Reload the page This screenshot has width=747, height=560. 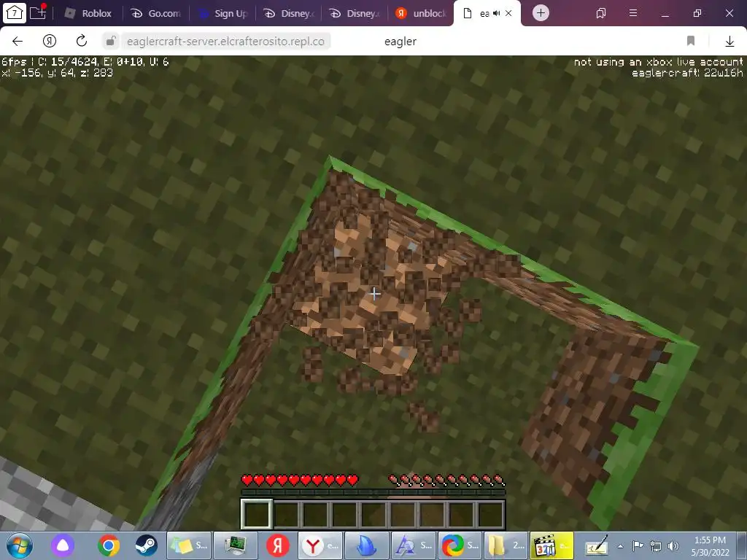82,41
